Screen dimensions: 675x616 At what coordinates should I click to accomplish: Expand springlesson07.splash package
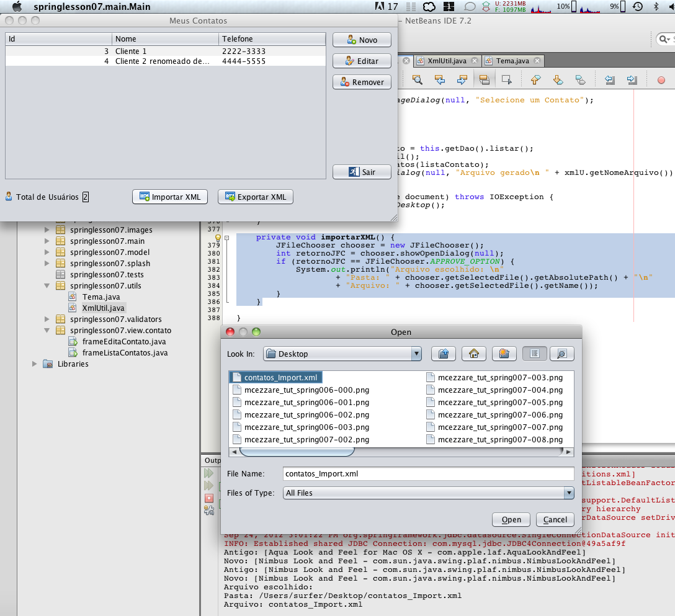(x=47, y=264)
